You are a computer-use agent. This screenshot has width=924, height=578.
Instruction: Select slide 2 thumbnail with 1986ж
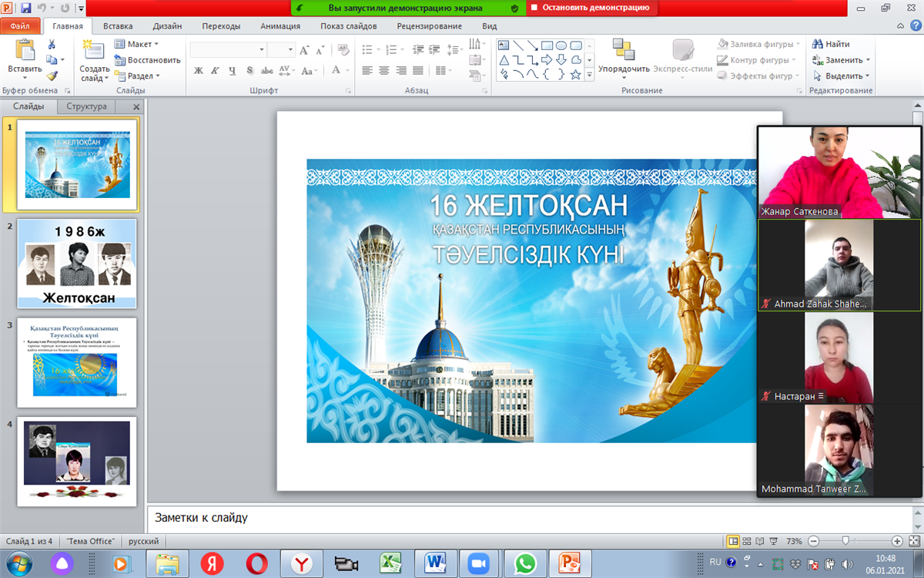point(77,264)
